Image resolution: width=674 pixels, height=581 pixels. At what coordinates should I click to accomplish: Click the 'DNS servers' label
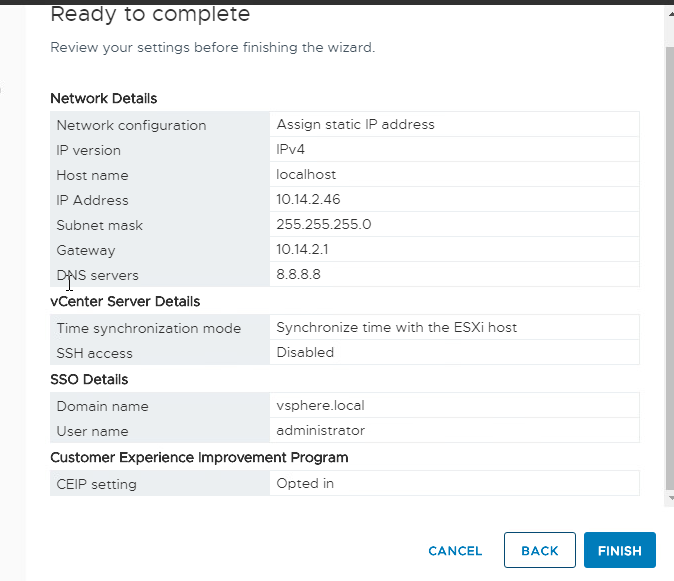[x=98, y=275]
